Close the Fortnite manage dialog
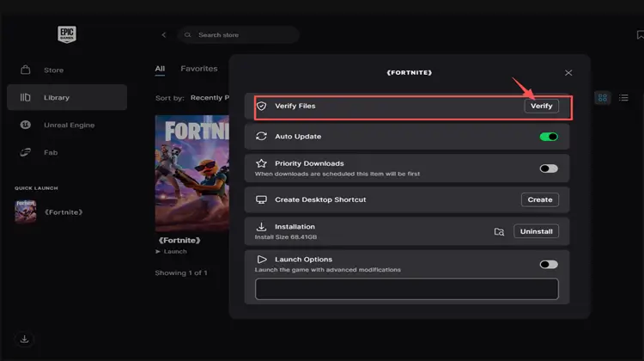Image resolution: width=644 pixels, height=361 pixels. [568, 73]
